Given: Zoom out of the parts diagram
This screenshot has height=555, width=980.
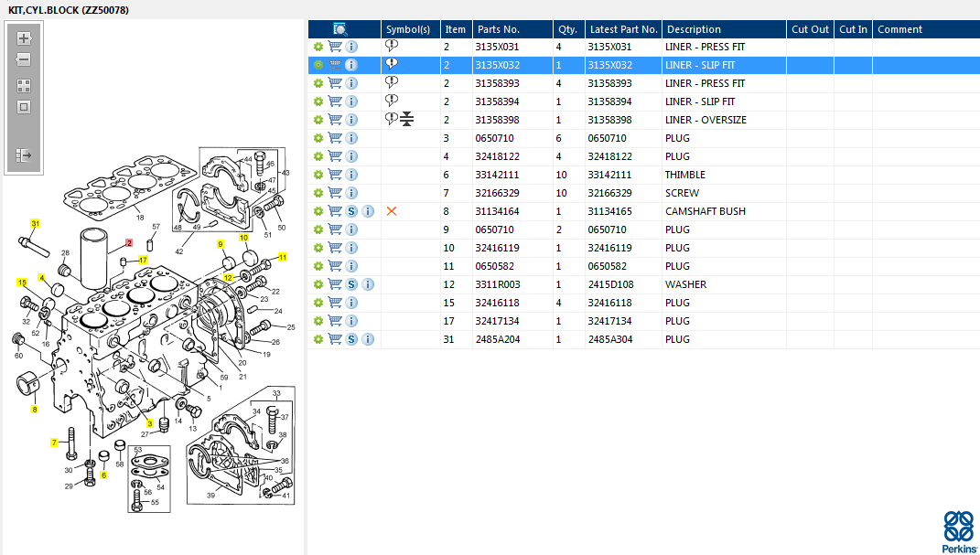Looking at the screenshot, I should 24,60.
